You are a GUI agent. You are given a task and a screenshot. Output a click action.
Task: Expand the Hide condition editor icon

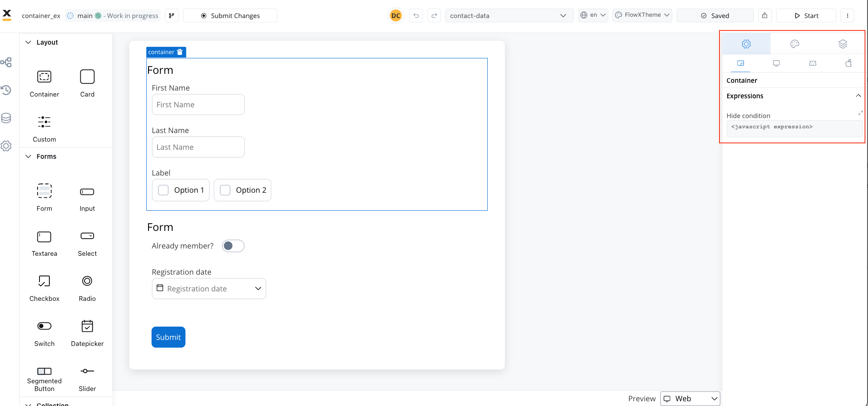point(860,113)
